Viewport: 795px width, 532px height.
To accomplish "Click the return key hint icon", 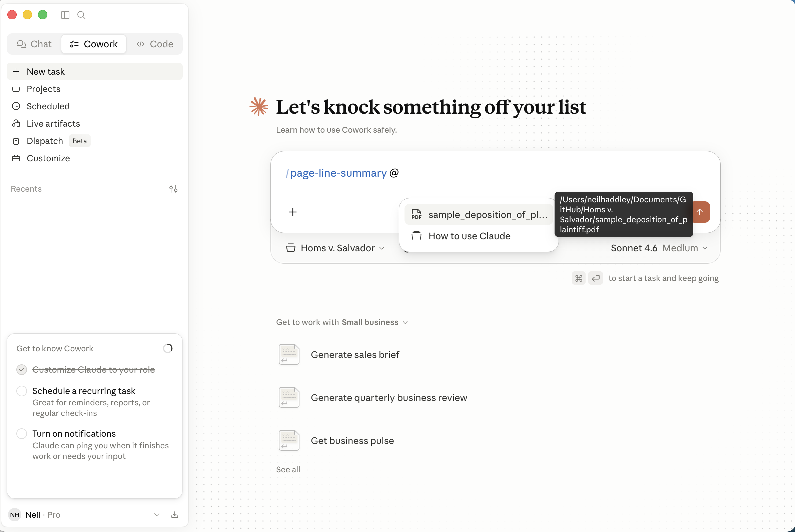I will (x=595, y=278).
